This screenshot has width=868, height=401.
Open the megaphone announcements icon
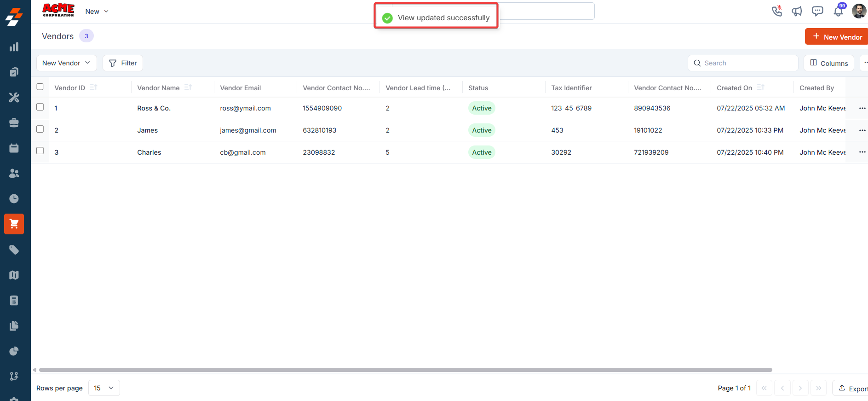pos(797,11)
